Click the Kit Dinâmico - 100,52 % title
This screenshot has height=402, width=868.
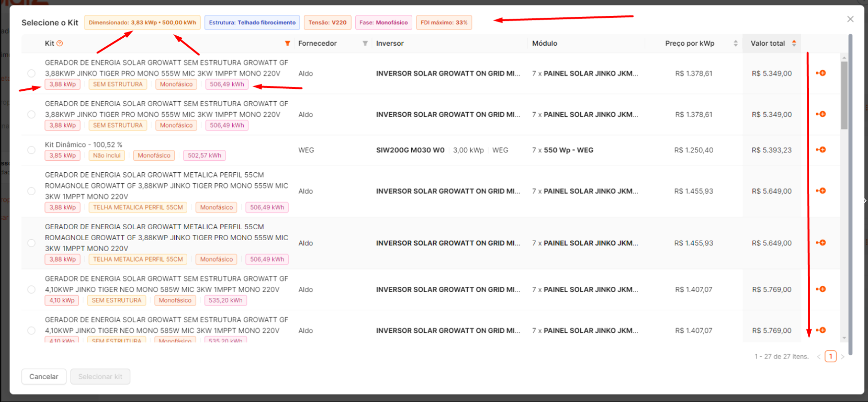point(84,145)
